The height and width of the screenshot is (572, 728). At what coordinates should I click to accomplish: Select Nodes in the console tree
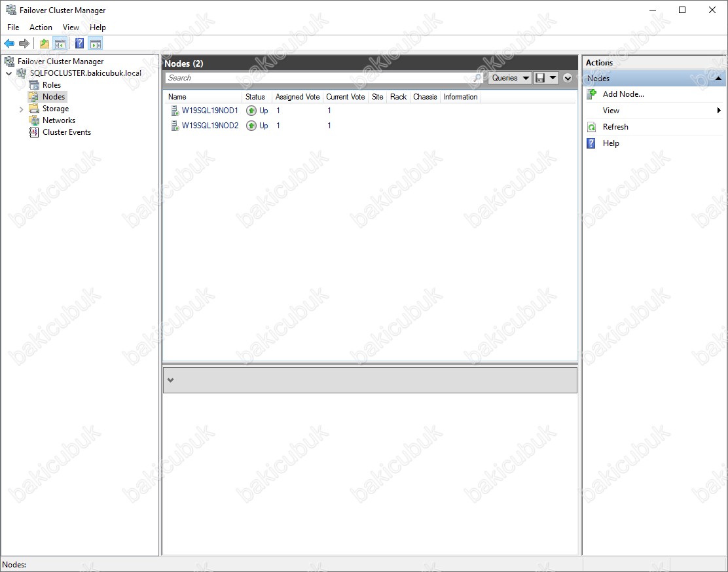coord(54,97)
